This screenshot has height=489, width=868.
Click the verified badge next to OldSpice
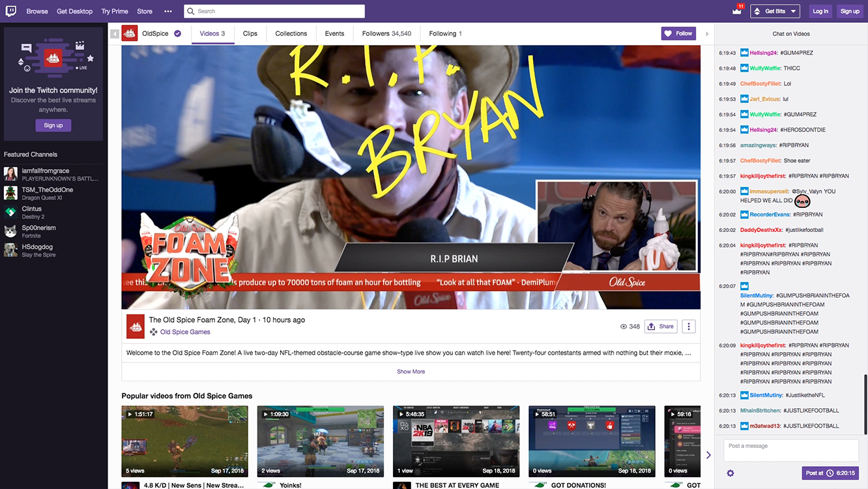click(x=177, y=33)
